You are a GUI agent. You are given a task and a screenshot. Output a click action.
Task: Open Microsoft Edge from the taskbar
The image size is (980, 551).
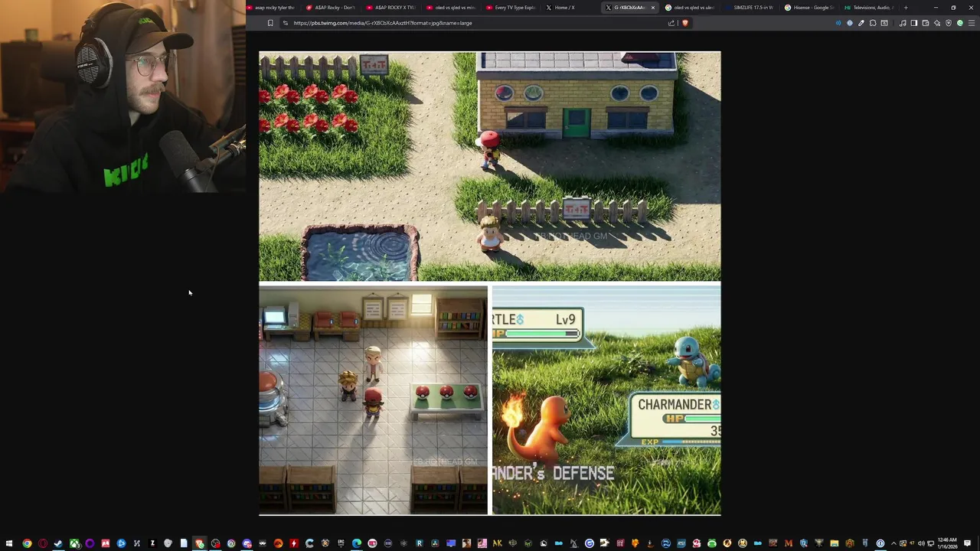pyautogui.click(x=357, y=543)
